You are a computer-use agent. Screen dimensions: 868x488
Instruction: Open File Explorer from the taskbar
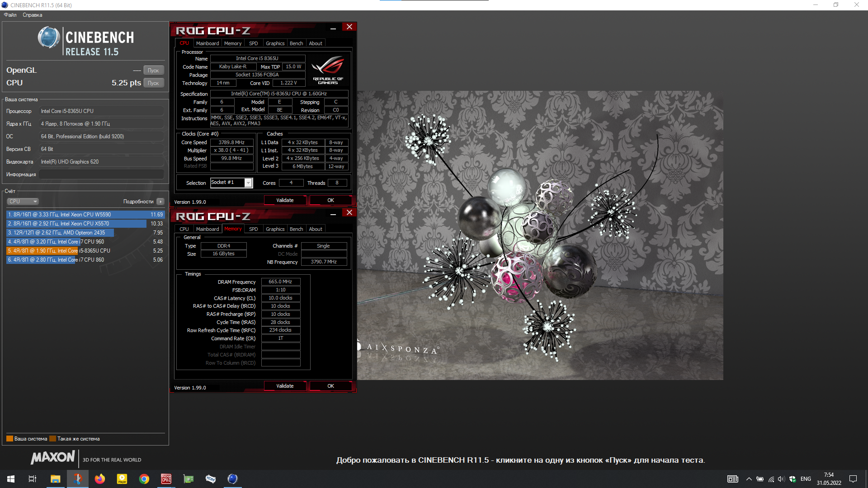(55, 479)
